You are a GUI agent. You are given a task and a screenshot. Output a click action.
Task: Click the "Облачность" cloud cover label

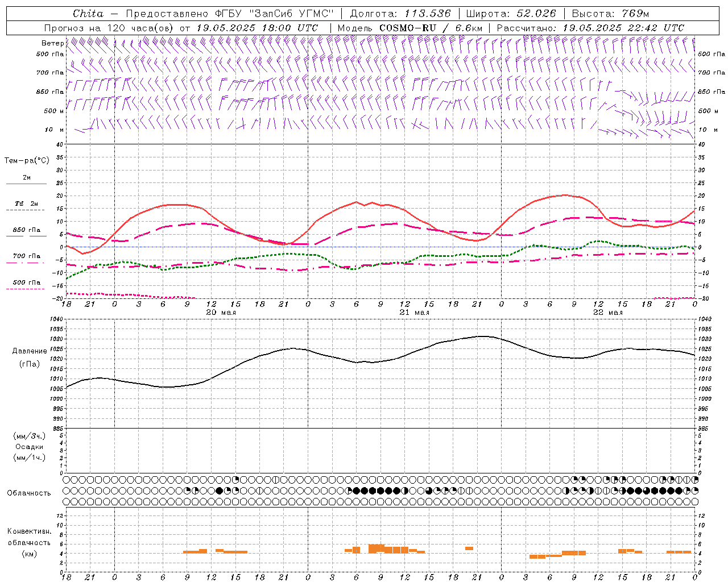pyautogui.click(x=29, y=493)
